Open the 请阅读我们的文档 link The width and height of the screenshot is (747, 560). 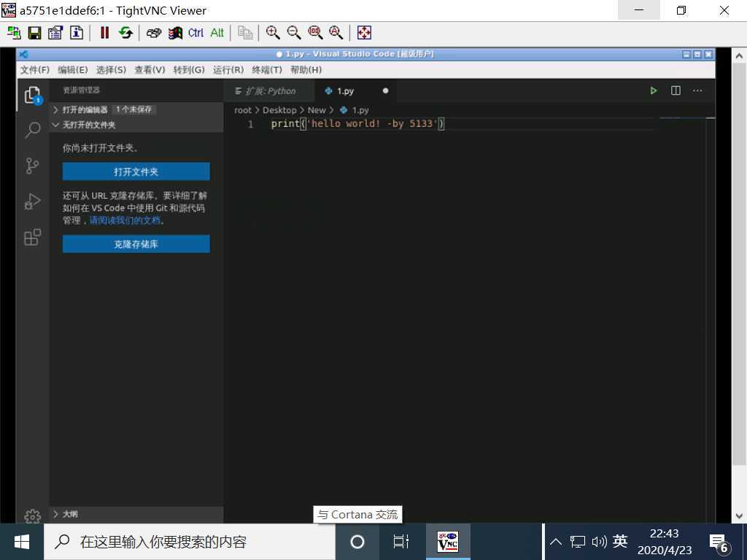[x=125, y=220]
